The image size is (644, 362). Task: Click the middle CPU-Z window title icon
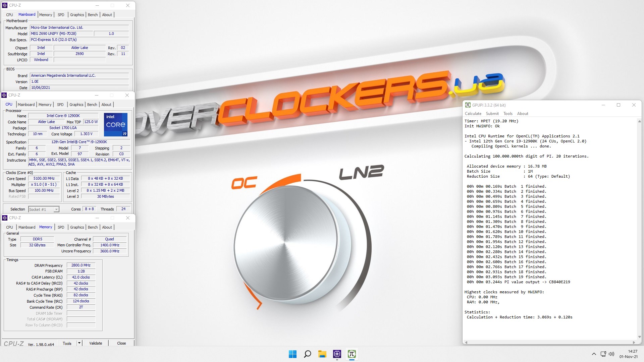[x=4, y=95]
